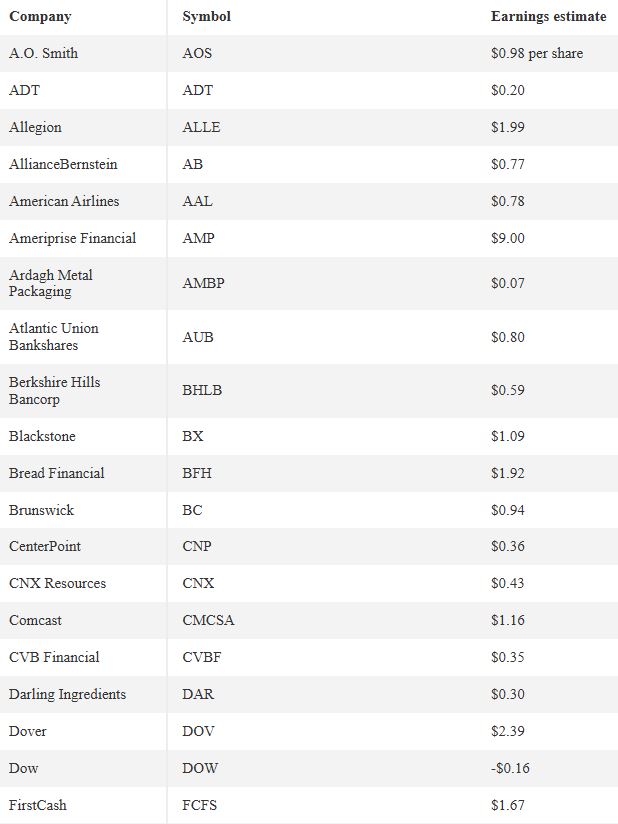Select the Brunswick company name
The image size is (618, 824).
(42, 510)
